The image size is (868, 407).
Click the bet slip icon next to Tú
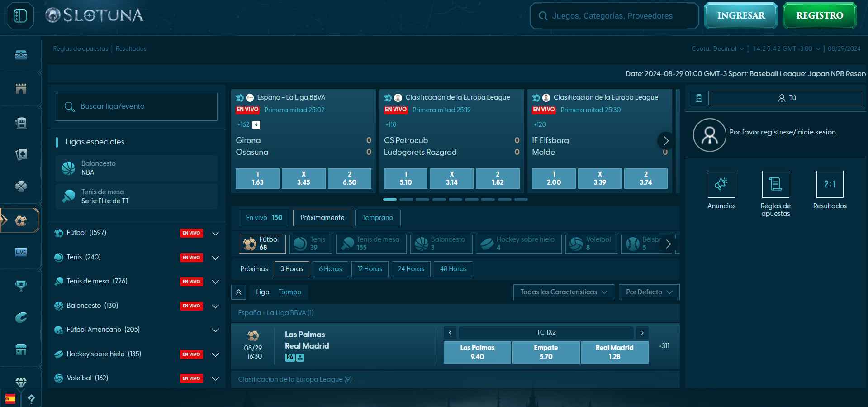click(698, 98)
